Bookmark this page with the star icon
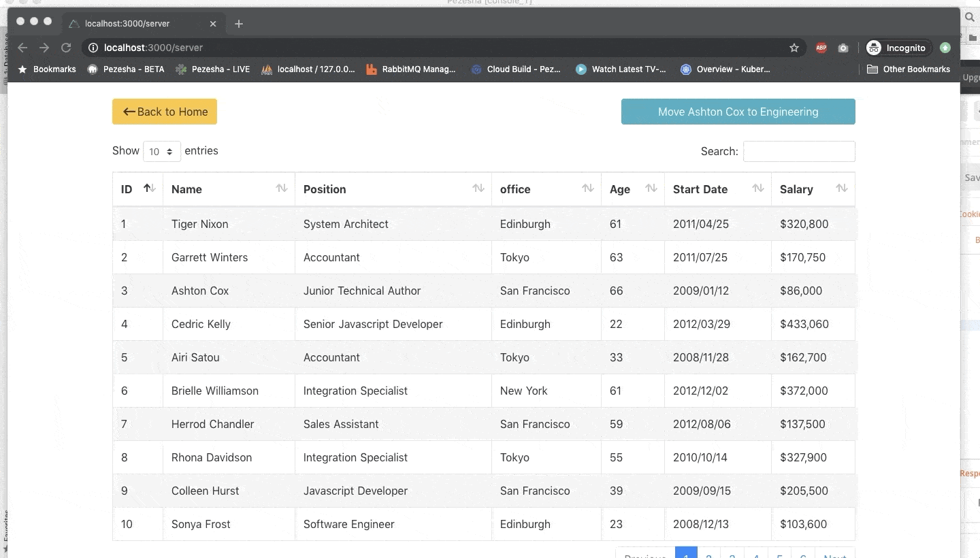This screenshot has height=558, width=980. pos(794,48)
